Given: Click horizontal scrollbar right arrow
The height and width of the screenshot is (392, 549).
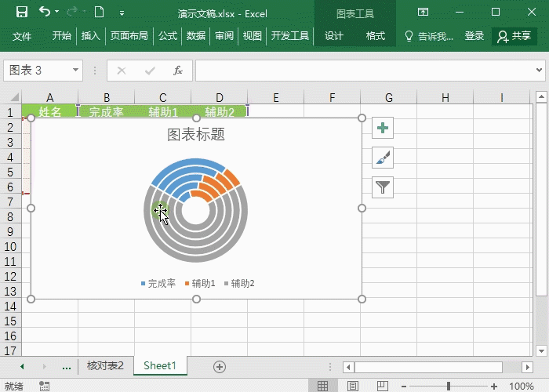Looking at the screenshot, I should point(527,367).
